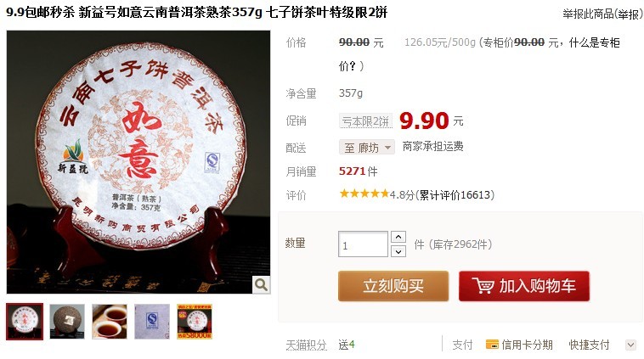Screen dimensions: 644x359
Task: Click the five-star rating icons
Action: (x=364, y=194)
